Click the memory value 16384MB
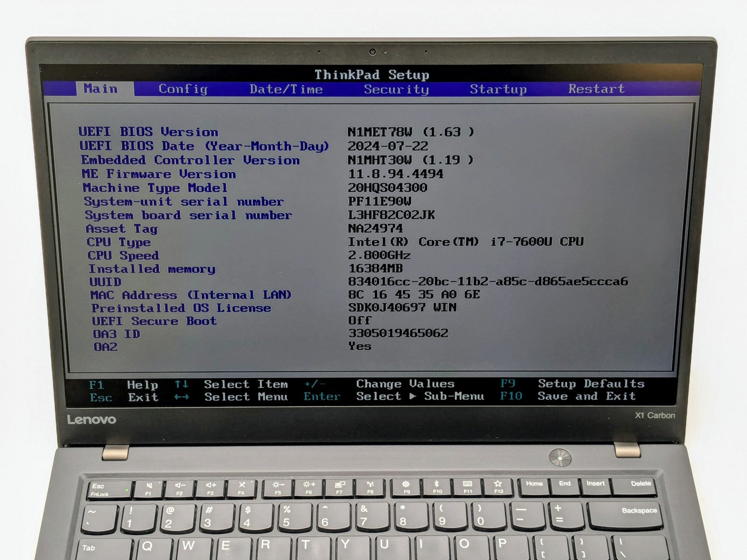 376,268
